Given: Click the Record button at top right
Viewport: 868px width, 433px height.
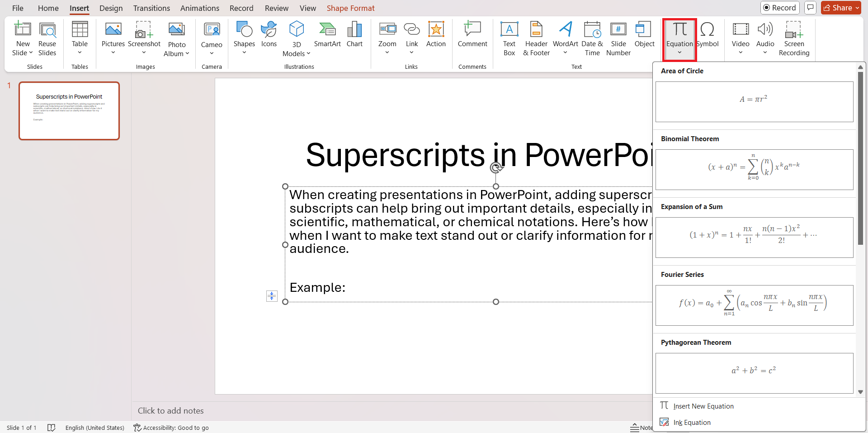Looking at the screenshot, I should pos(780,8).
